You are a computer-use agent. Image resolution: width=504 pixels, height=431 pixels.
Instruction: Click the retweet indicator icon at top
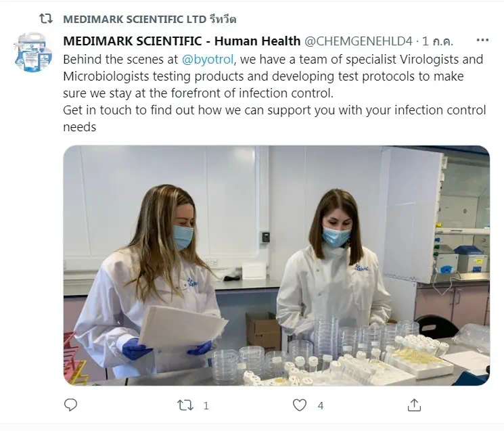click(46, 19)
